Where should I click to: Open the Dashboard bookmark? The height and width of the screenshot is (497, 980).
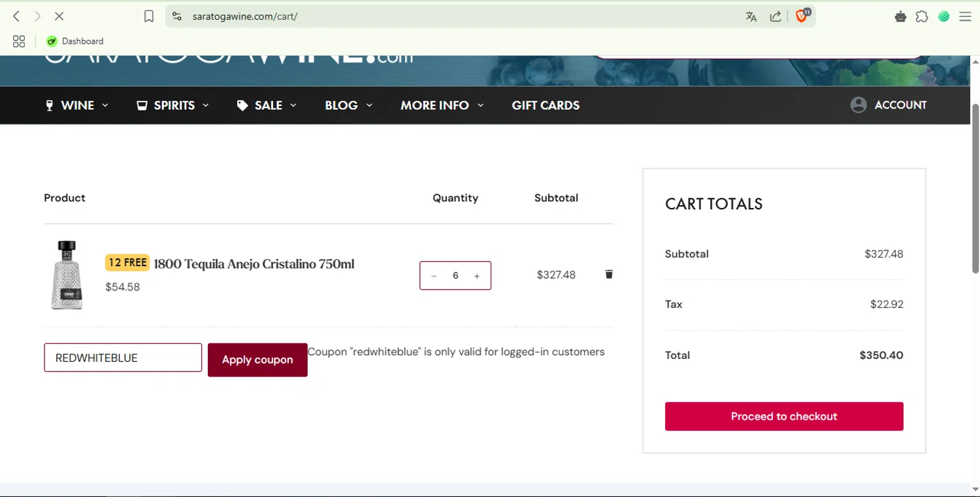coord(75,41)
